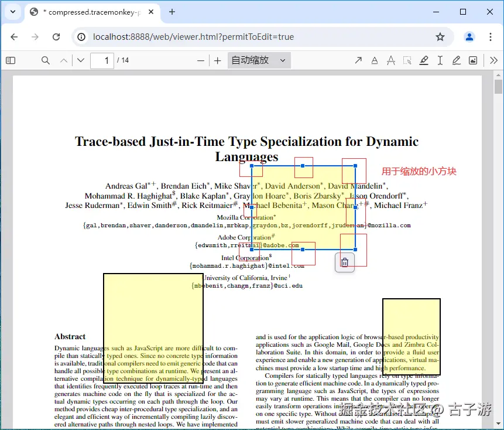Viewport: 504px width, 430px height.
Task: Select the arrow annotation tool
Action: click(358, 60)
